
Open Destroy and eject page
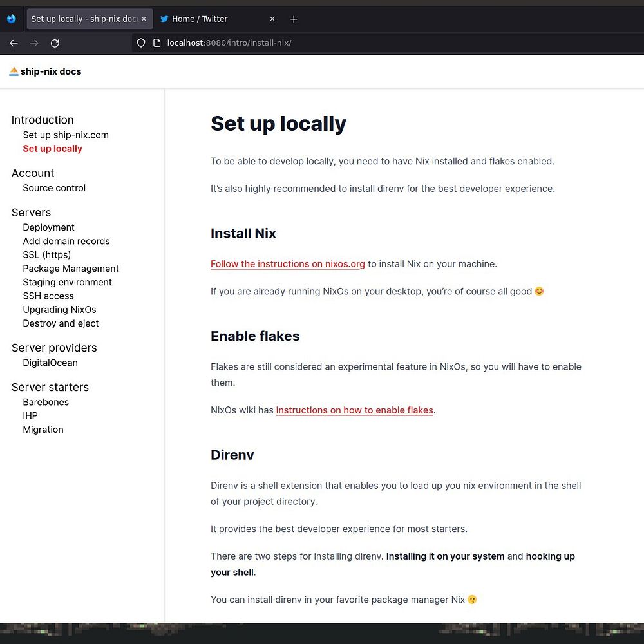(61, 323)
